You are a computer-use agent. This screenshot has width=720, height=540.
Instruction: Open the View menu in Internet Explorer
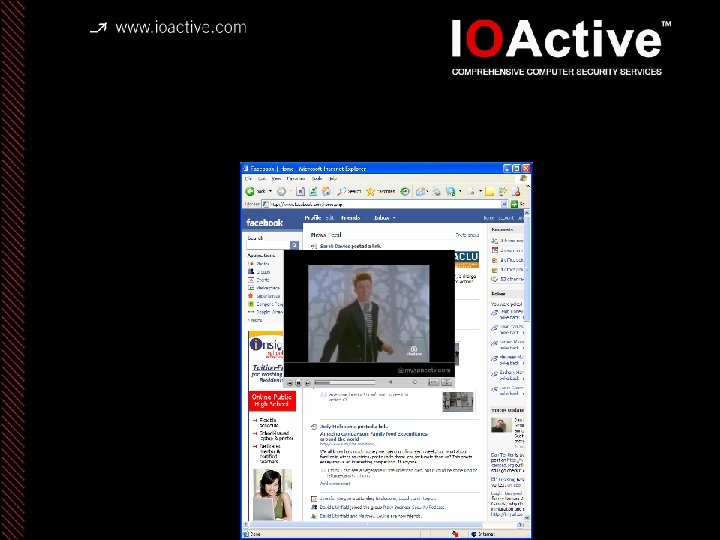click(x=276, y=179)
